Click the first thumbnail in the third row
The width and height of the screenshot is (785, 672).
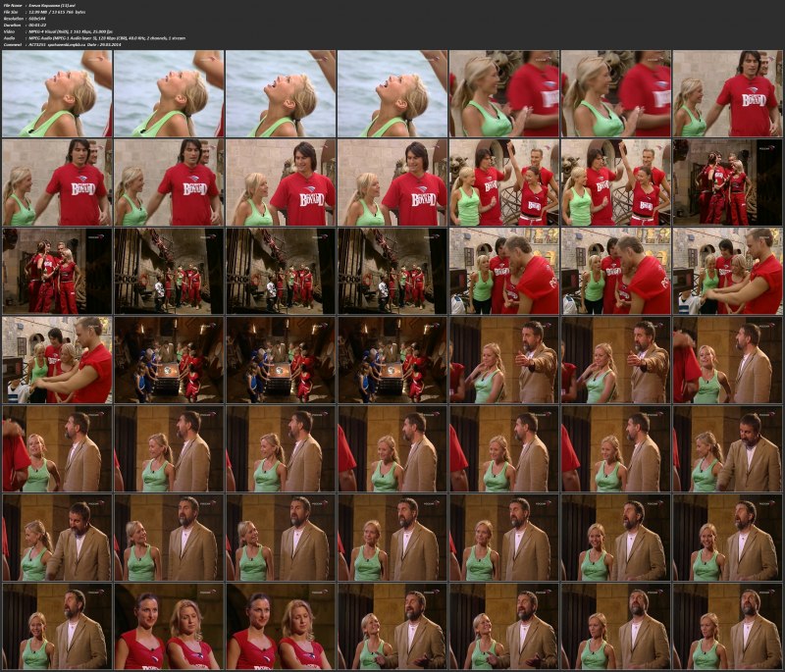tap(56, 272)
